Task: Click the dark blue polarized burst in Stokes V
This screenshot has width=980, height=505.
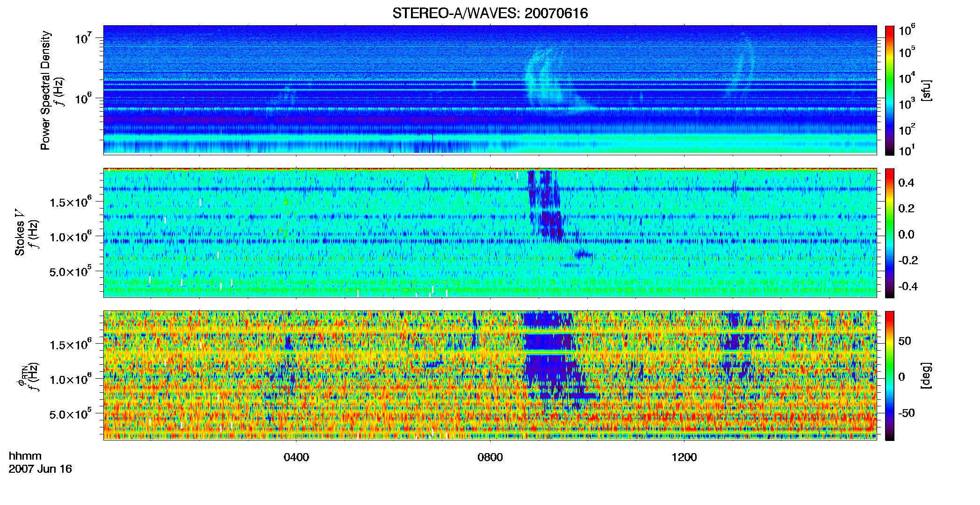Action: [545, 206]
